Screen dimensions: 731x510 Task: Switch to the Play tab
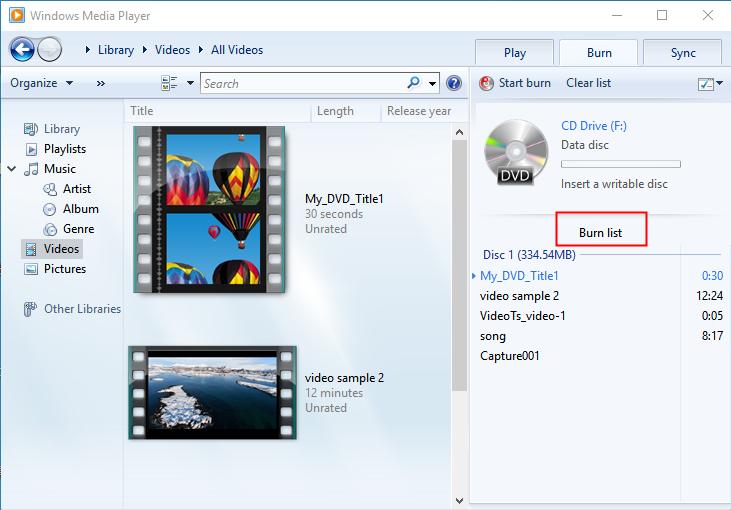click(515, 53)
